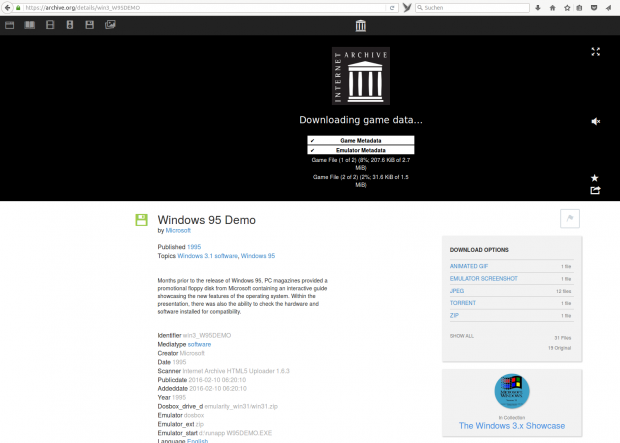620x443 pixels.
Task: Click the Game Metadata progress bar
Action: pyautogui.click(x=361, y=140)
